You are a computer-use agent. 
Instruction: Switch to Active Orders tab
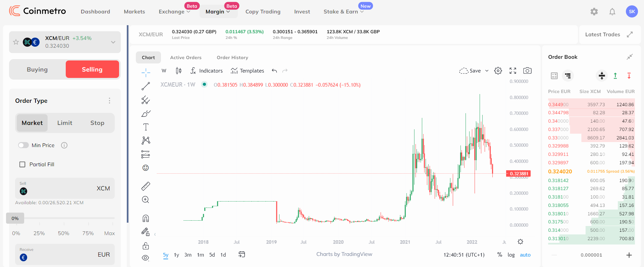click(x=185, y=57)
